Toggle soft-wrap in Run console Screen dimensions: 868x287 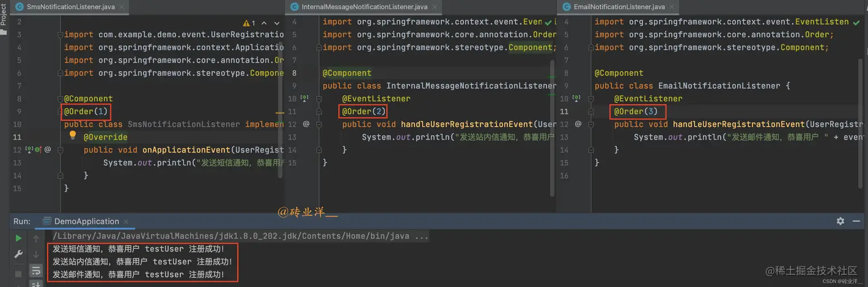tap(36, 270)
